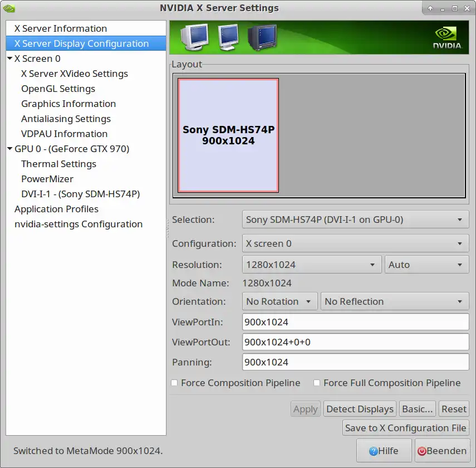Click the Basic... button
The width and height of the screenshot is (476, 468).
418,409
